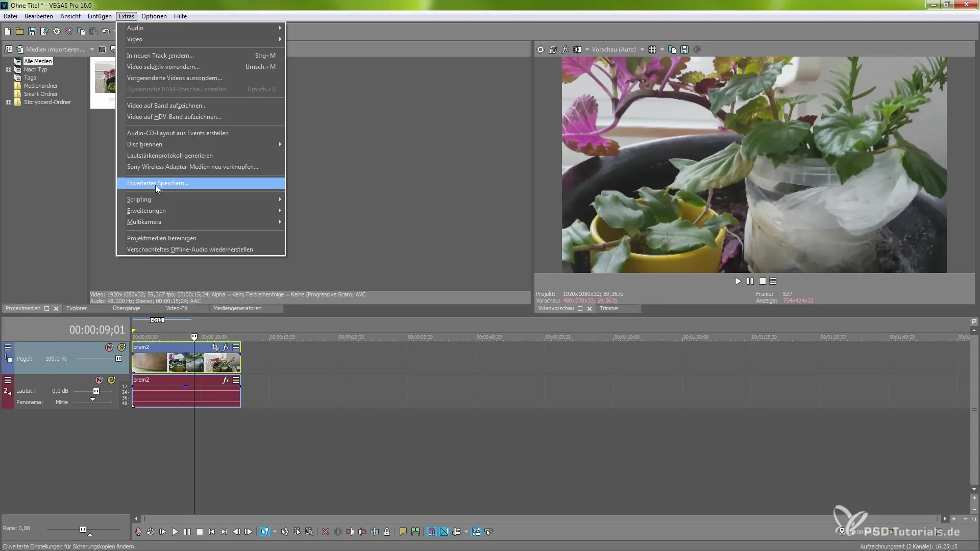Open video output FX in preview
Viewport: 980px width, 551px height.
(565, 49)
